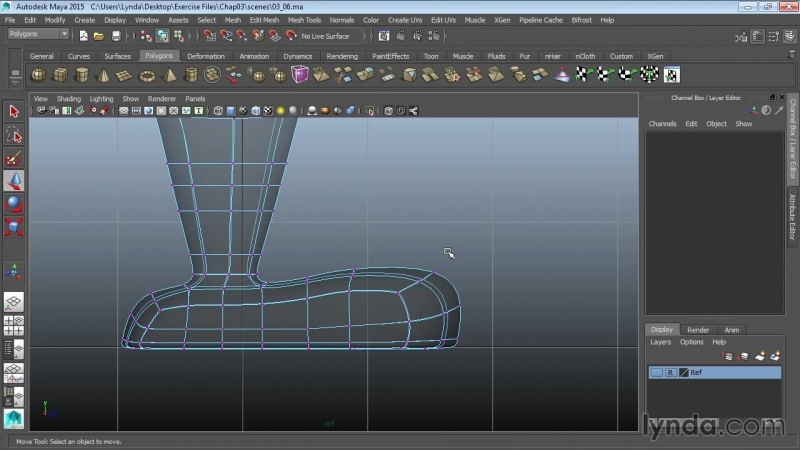
Task: Click the Render current frame clapper icon
Action: coord(401,36)
